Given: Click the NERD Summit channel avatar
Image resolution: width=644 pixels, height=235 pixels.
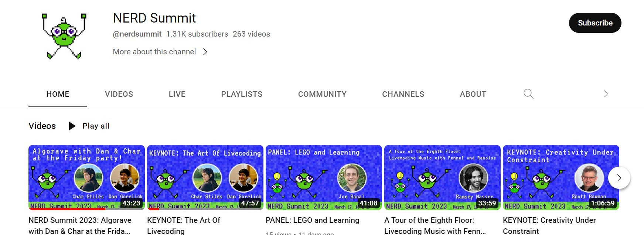Looking at the screenshot, I should (x=64, y=37).
